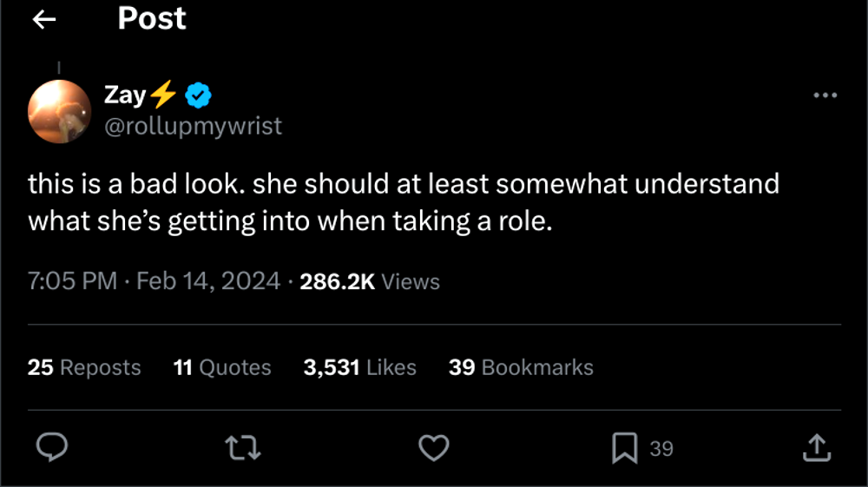Screen dimensions: 868x487
Task: Click the Post header title
Action: tap(152, 19)
